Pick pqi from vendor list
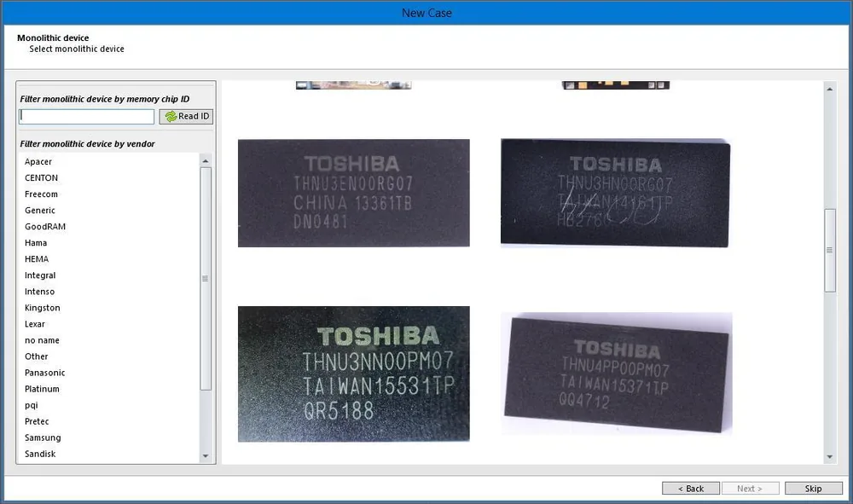This screenshot has width=853, height=504. (x=32, y=406)
